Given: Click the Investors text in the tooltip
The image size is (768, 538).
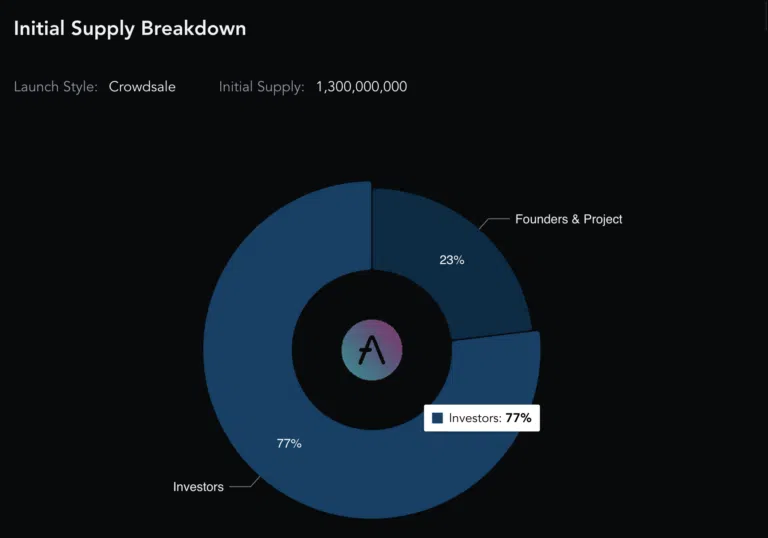Looking at the screenshot, I should click(x=475, y=418).
